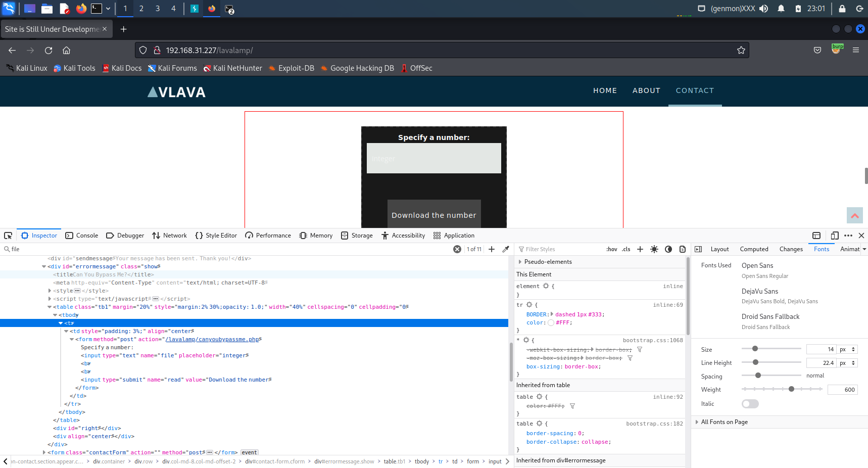
Task: Switch to the Console tab
Action: pyautogui.click(x=82, y=236)
